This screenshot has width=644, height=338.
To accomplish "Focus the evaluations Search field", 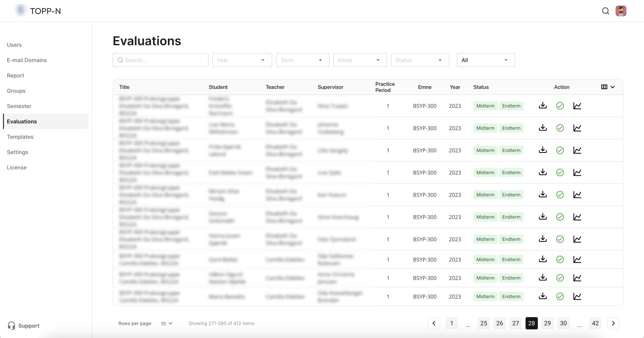I will (160, 60).
